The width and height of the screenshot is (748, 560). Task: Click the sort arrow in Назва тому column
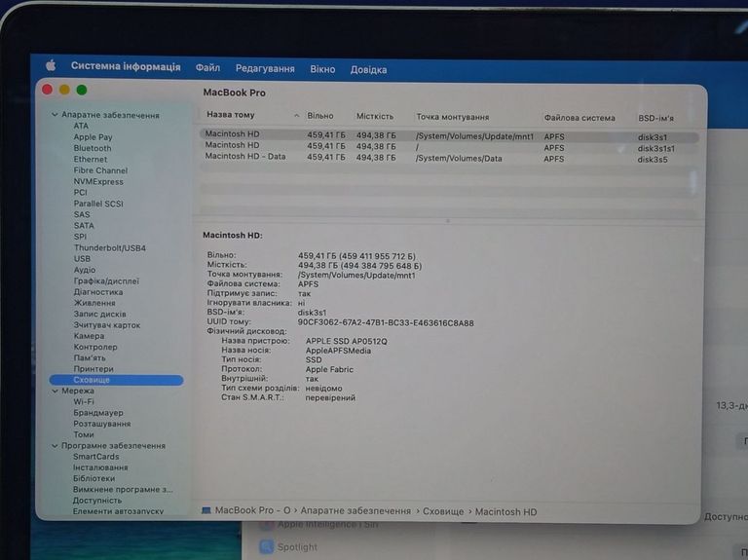click(x=297, y=115)
